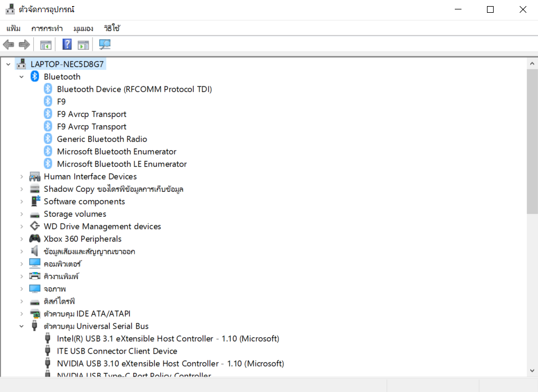
Task: Expand Human Interface Devices
Action: (22, 177)
